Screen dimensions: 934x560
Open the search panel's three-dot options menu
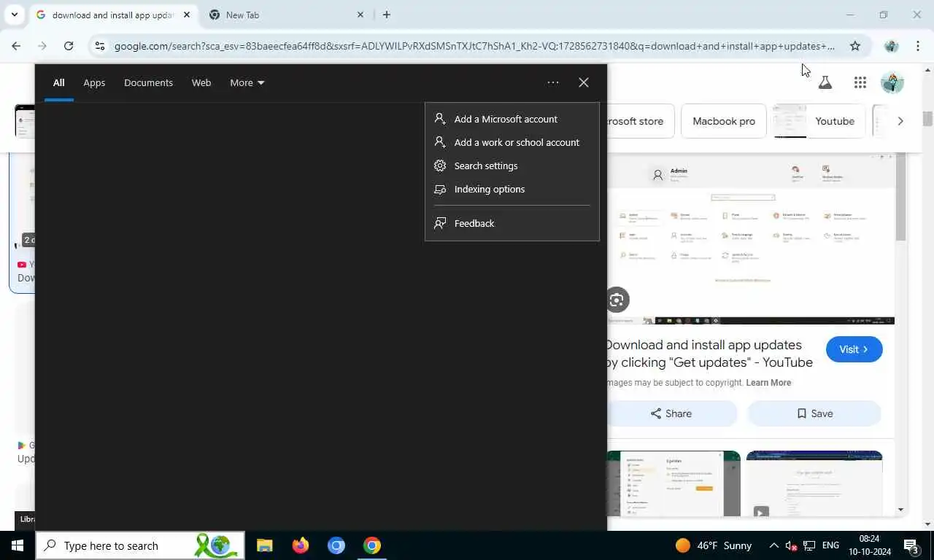coord(553,82)
